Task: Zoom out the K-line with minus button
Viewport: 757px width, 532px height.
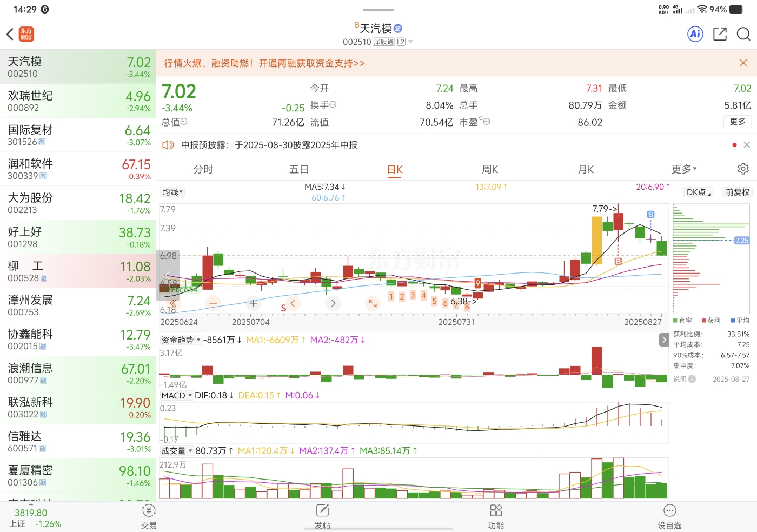Action: [x=214, y=303]
